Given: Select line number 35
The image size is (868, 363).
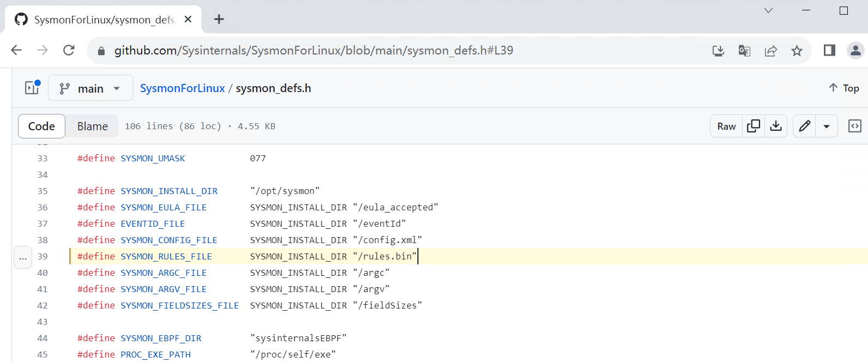Looking at the screenshot, I should 43,191.
